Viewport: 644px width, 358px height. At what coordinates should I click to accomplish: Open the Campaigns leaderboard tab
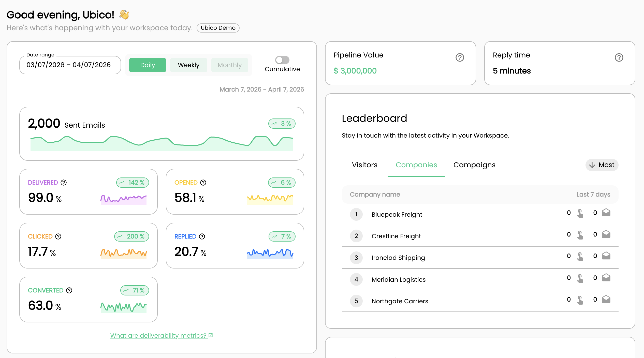tap(474, 165)
